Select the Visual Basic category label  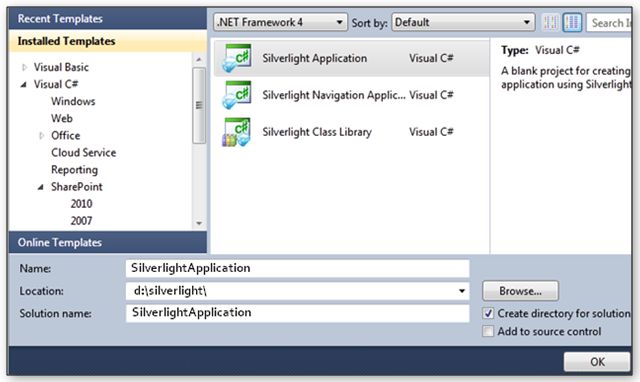[61, 67]
